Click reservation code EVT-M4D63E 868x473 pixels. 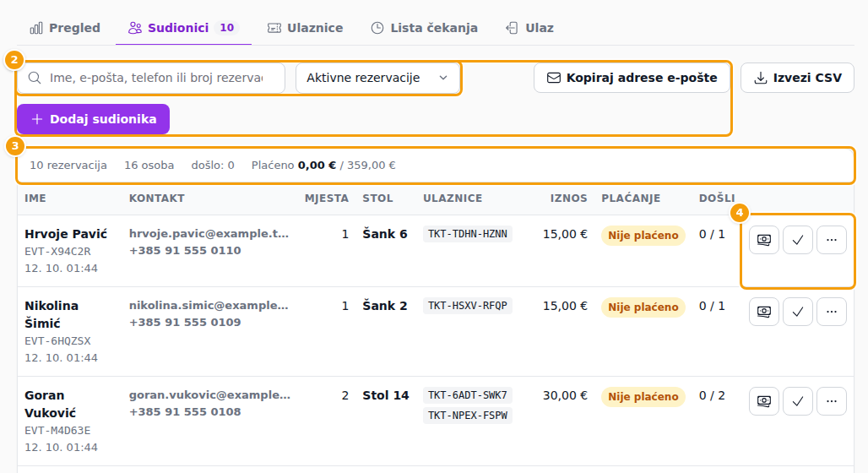[57, 431]
